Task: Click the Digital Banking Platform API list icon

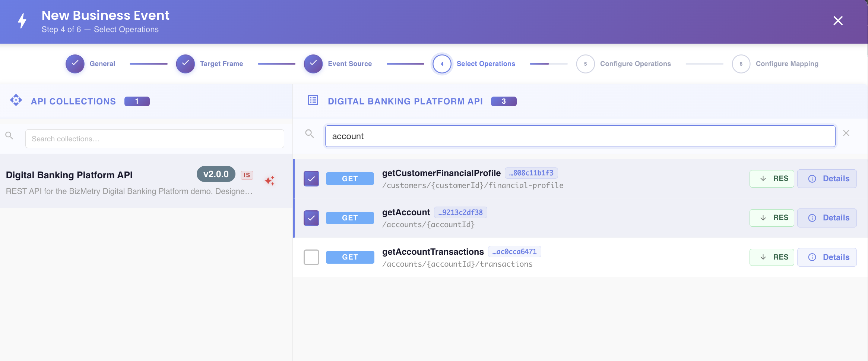Action: coord(313,100)
